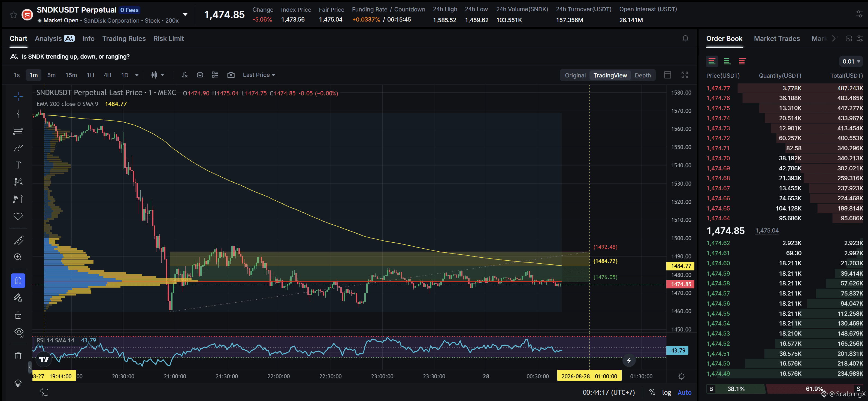Open the trading pair selector dropdown arrow
This screenshot has width=868, height=401.
point(185,14)
